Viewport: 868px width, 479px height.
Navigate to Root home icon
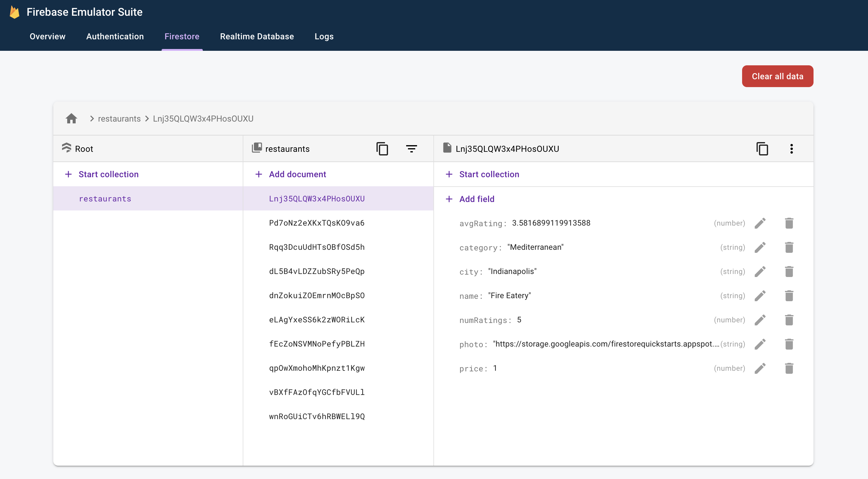coord(71,118)
